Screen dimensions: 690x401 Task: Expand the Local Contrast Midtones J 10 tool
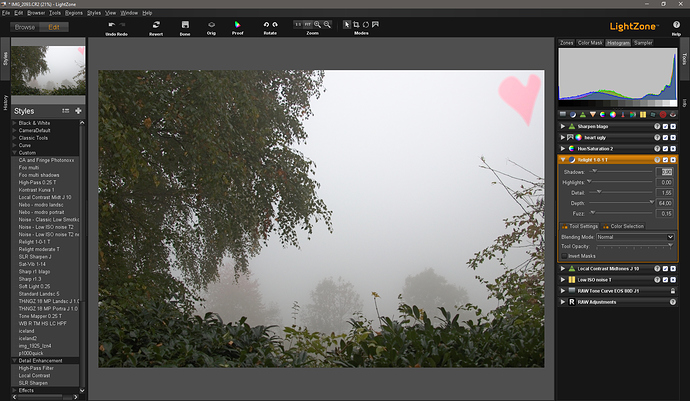coord(563,269)
